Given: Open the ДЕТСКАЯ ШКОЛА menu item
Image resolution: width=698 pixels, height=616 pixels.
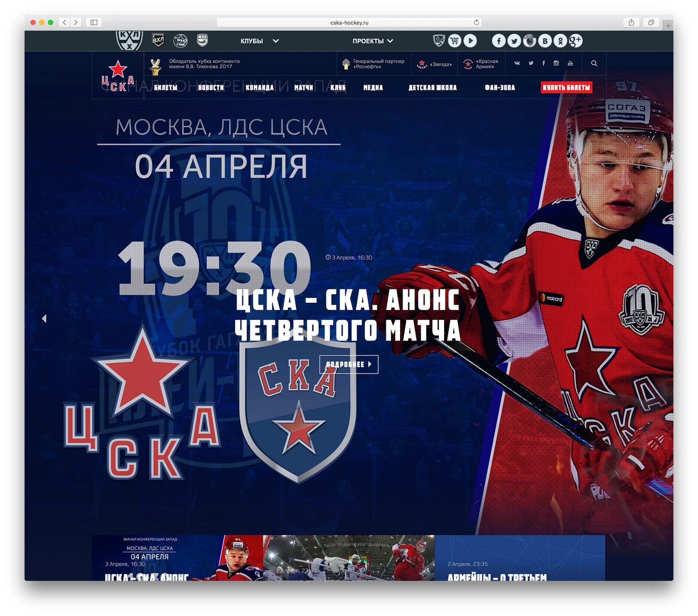Looking at the screenshot, I should coord(433,88).
